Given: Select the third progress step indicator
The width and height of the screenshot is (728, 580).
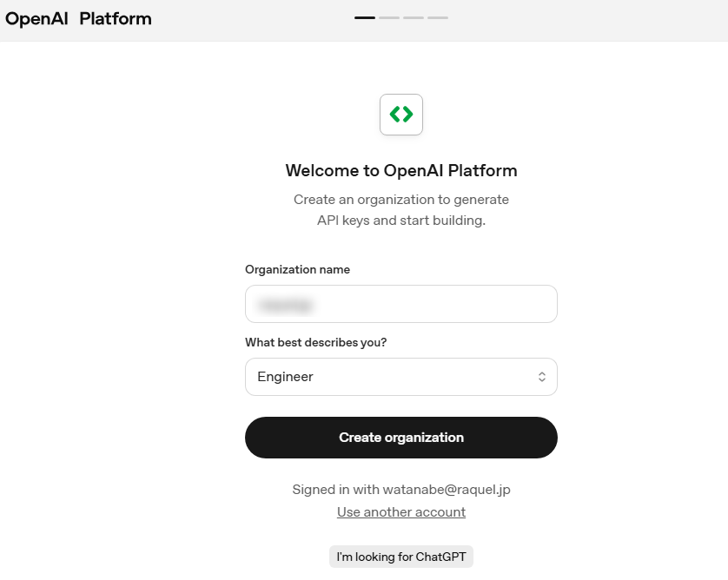Looking at the screenshot, I should coord(414,17).
